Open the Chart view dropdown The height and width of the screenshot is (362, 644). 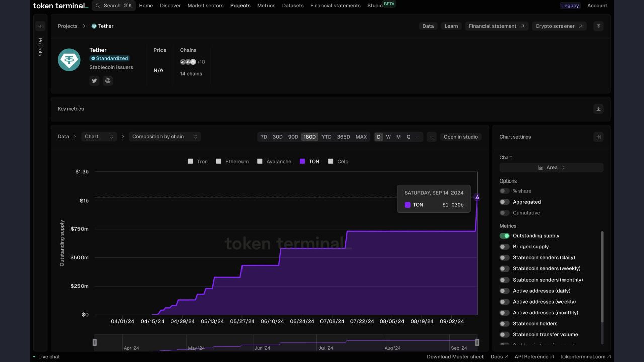pyautogui.click(x=99, y=137)
